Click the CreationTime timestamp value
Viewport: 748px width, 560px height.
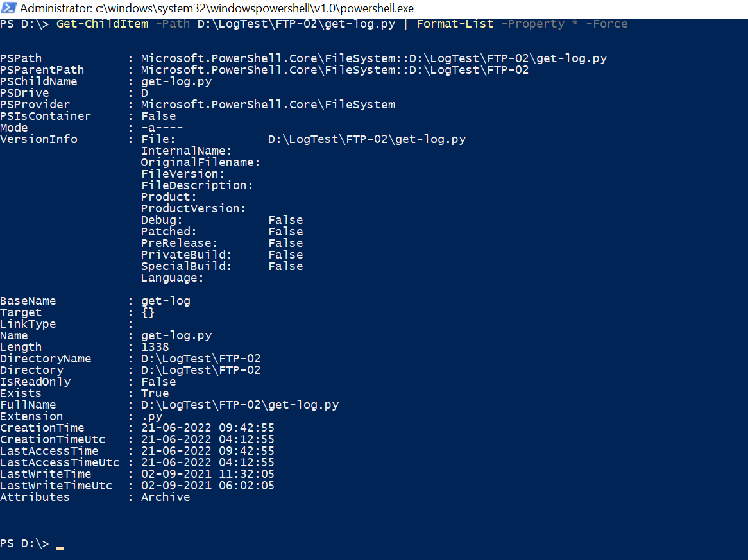pos(208,428)
